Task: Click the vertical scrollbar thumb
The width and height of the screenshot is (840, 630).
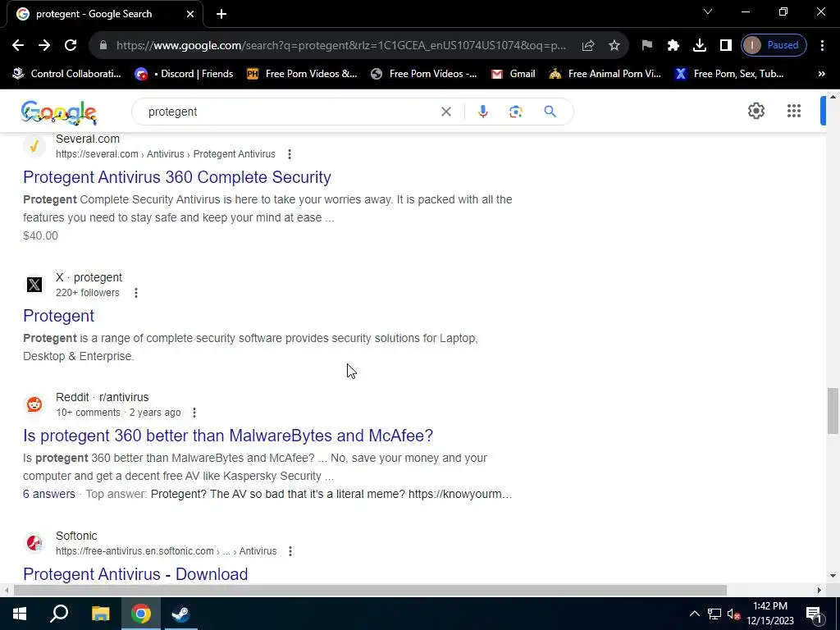Action: point(833,410)
